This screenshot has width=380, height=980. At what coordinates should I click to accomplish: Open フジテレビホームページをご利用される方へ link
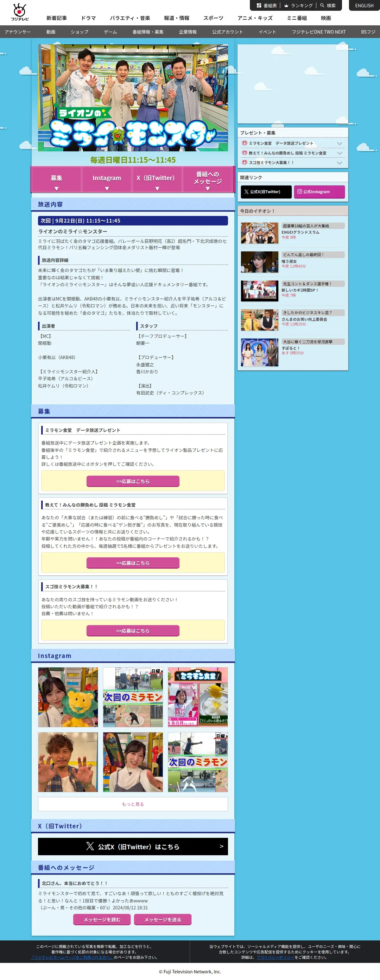(72, 957)
